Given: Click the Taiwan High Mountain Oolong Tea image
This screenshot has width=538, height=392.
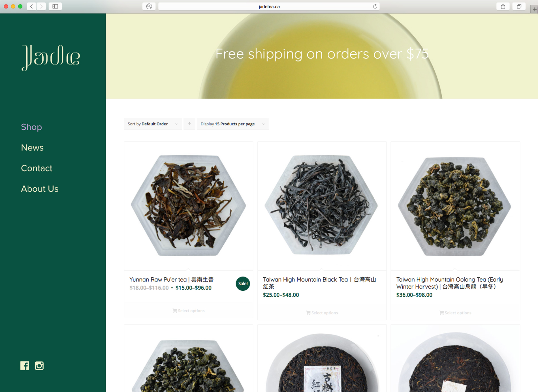Looking at the screenshot, I should click(455, 206).
